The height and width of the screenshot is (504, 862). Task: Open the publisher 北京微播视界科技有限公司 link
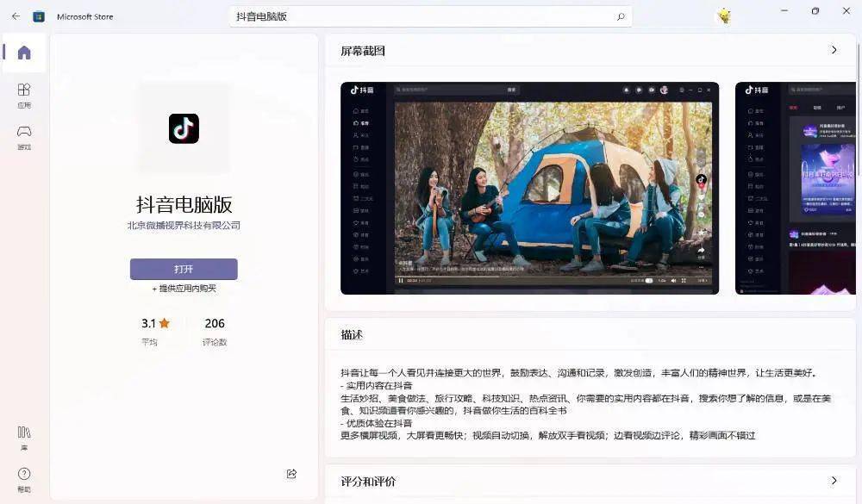pyautogui.click(x=184, y=226)
